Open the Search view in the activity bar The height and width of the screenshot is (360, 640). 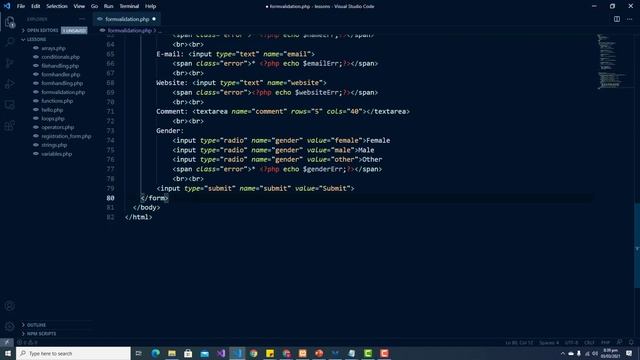[10, 42]
